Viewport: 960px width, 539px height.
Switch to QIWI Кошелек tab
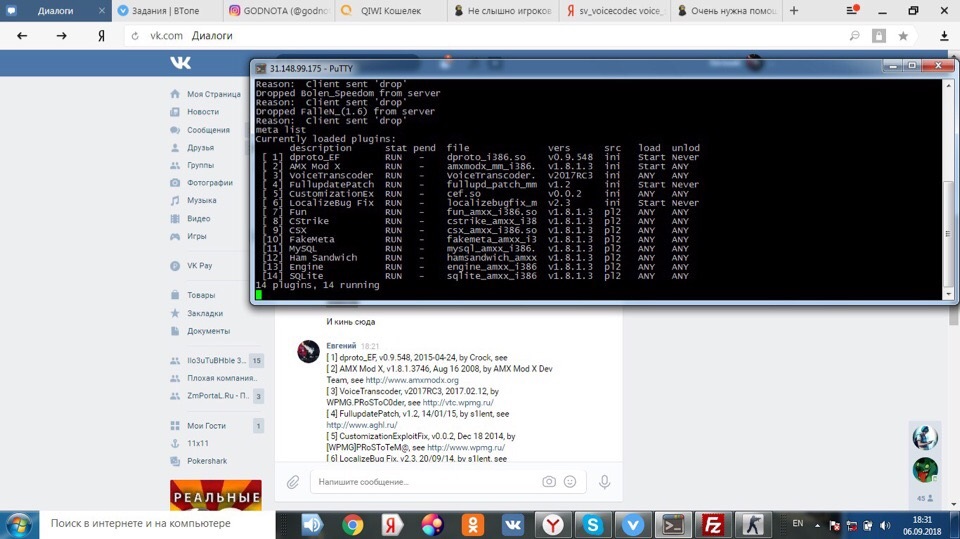click(x=391, y=10)
